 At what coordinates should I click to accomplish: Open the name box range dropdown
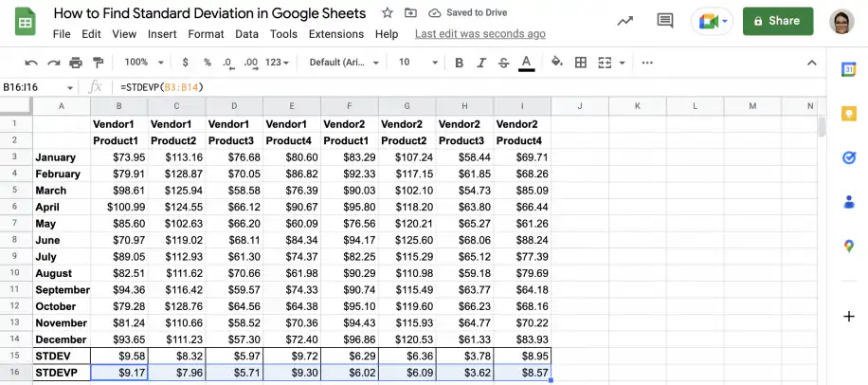(x=70, y=87)
